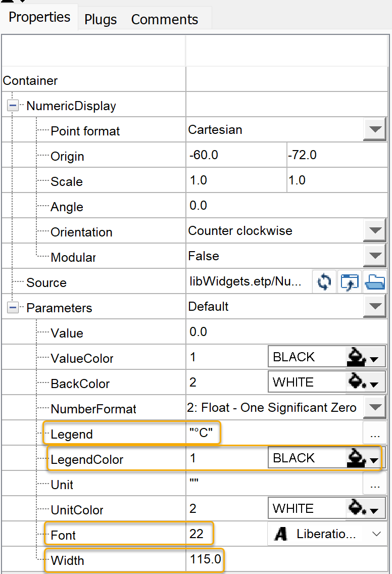Collapse the Parameters tree node
Image resolution: width=392 pixels, height=574 pixels.
(x=13, y=308)
